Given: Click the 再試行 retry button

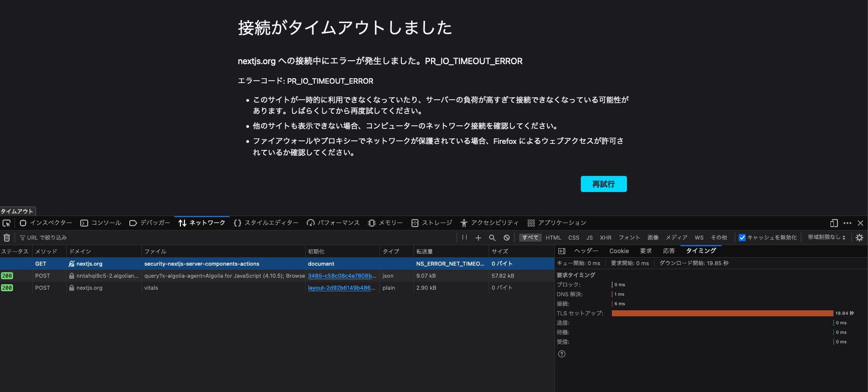Looking at the screenshot, I should [603, 184].
